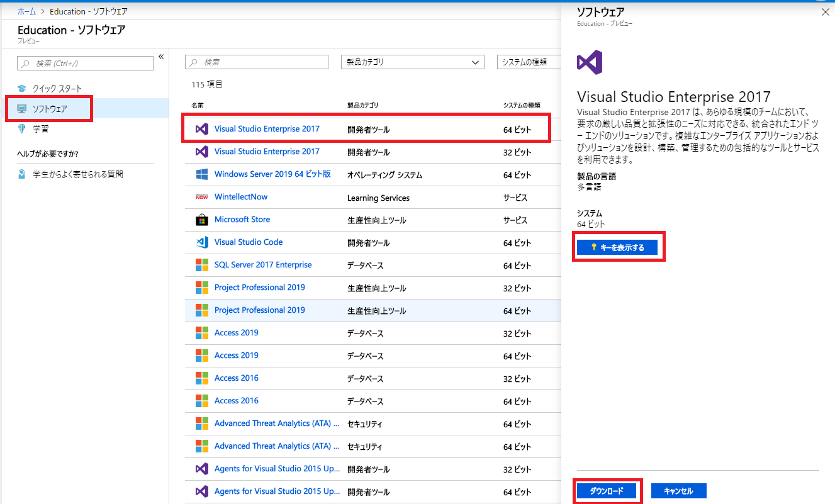
Task: Click 'Visual Studio Enterprise 2017' panel heading
Action: tap(674, 97)
